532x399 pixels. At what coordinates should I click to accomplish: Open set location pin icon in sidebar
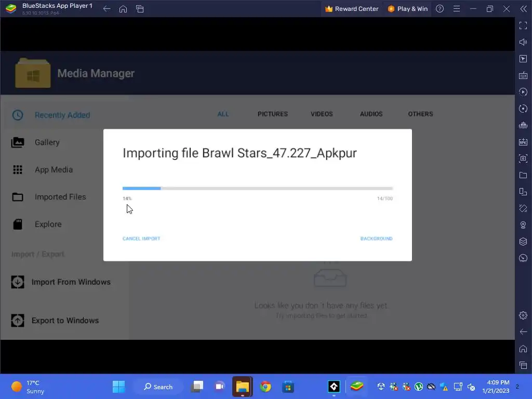(523, 225)
